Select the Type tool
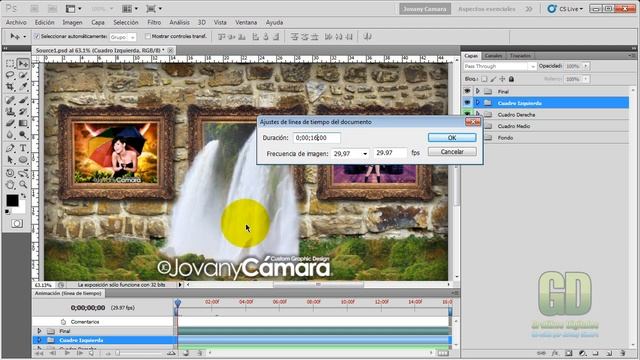 [23, 148]
